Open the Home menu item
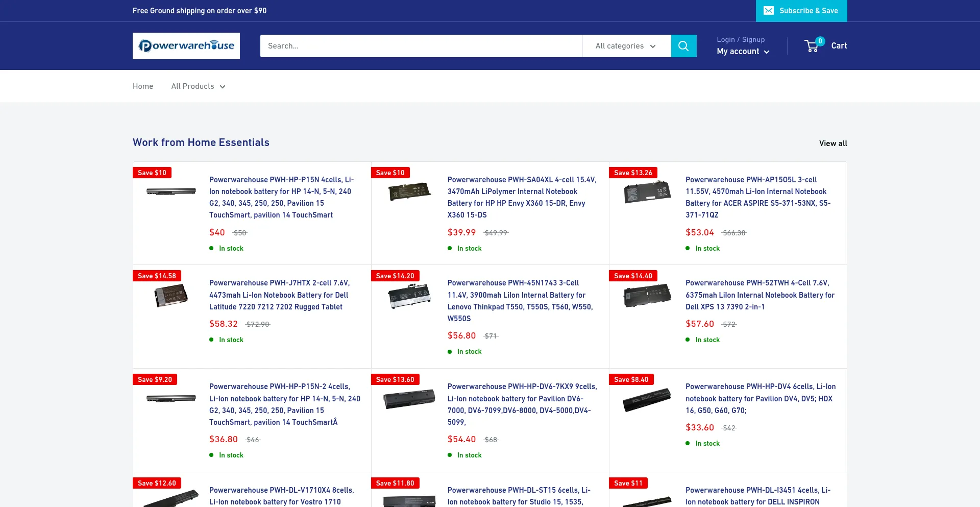The width and height of the screenshot is (980, 507). click(142, 86)
